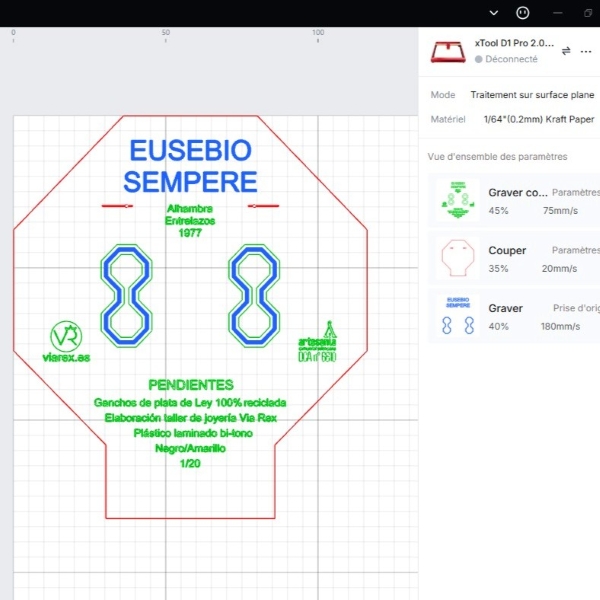Open the Mode selector 'Traitement sur surface plane'
This screenshot has height=600, width=600.
pyautogui.click(x=530, y=95)
